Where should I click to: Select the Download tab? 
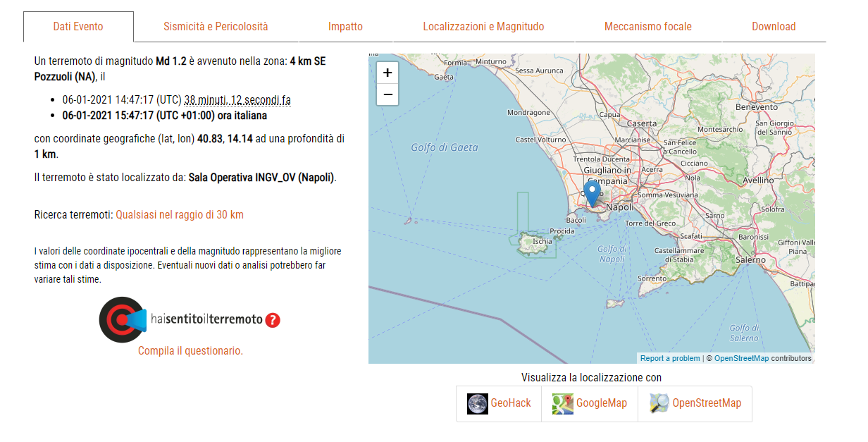[x=774, y=25]
